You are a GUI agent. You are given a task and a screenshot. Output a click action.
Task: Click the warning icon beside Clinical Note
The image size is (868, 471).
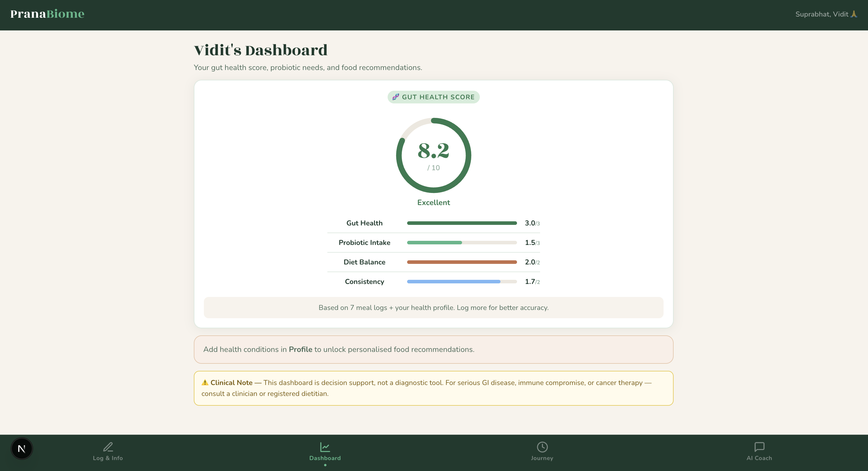205,382
